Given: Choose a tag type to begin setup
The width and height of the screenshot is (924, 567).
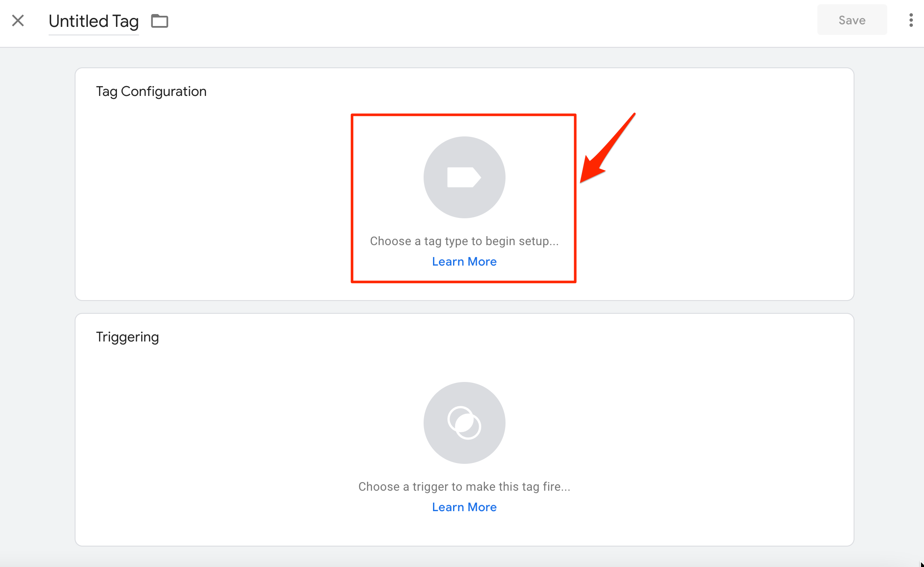Looking at the screenshot, I should pos(464,241).
